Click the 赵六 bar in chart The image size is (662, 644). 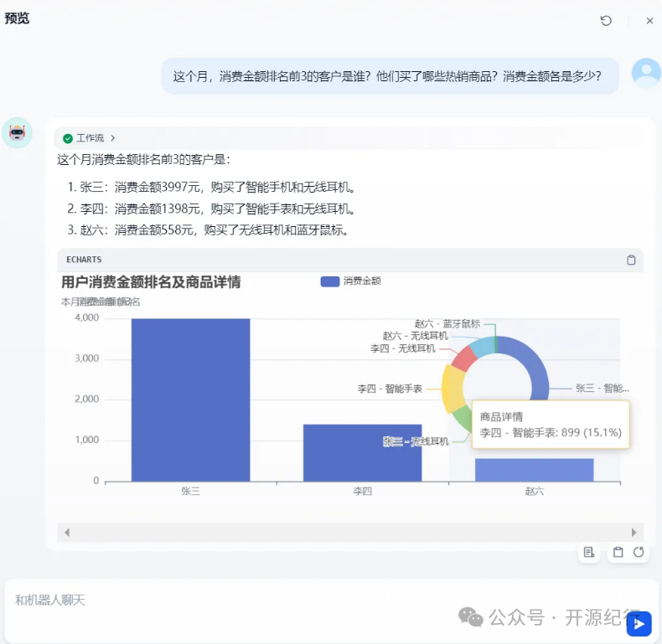[x=534, y=470]
